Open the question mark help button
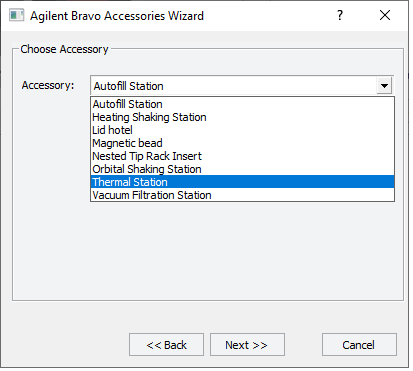The image size is (413, 371). tap(340, 15)
